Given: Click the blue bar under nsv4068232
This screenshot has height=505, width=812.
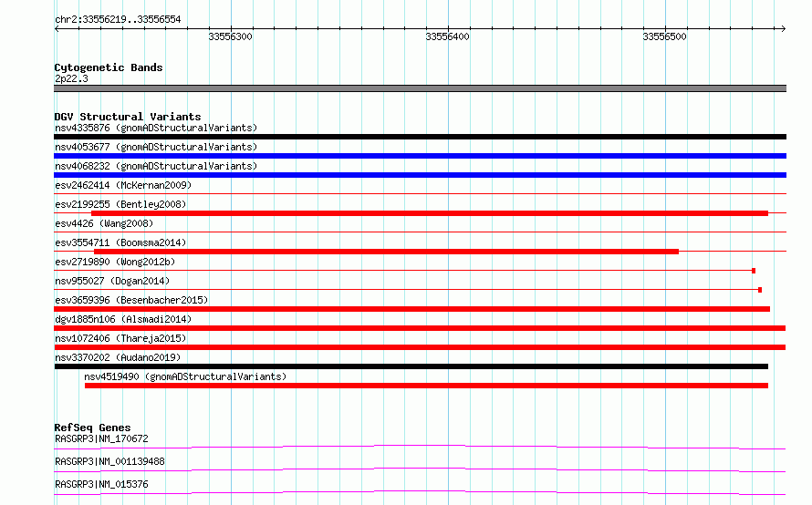Looking at the screenshot, I should click(420, 175).
